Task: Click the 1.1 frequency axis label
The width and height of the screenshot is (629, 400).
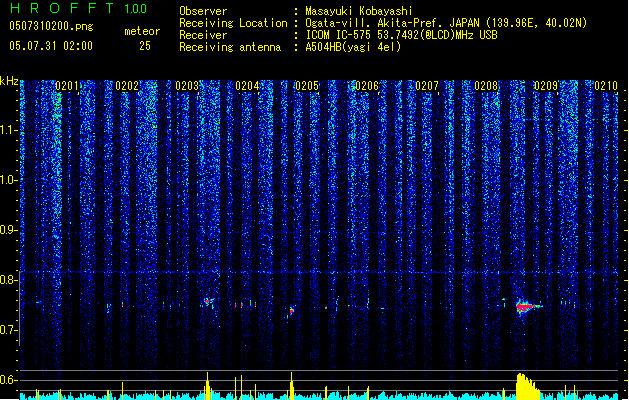Action: pos(8,130)
